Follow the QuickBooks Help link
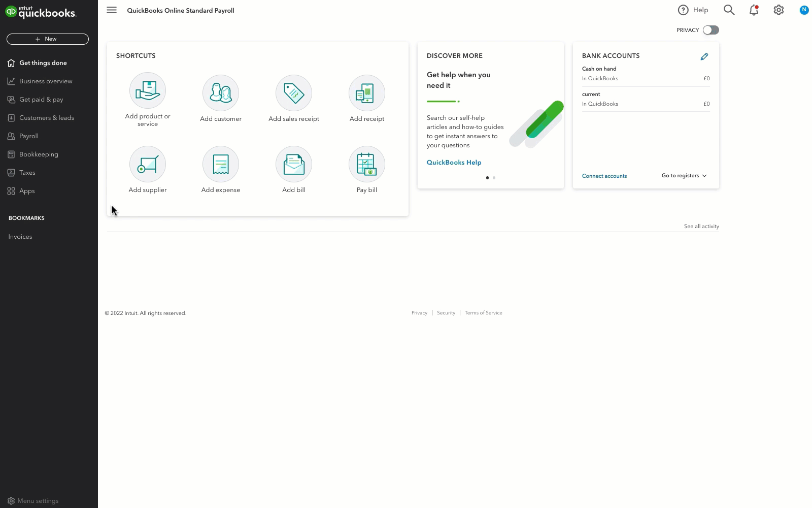Image resolution: width=812 pixels, height=508 pixels. click(x=454, y=163)
